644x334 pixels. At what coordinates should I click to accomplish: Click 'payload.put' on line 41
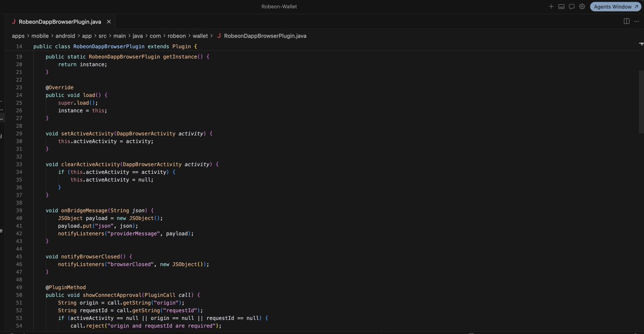[75, 226]
